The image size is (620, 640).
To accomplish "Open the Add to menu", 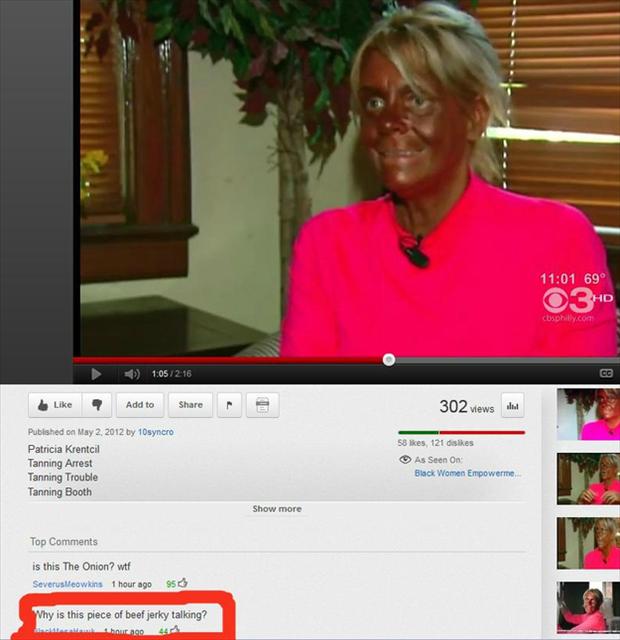I will click(140, 405).
